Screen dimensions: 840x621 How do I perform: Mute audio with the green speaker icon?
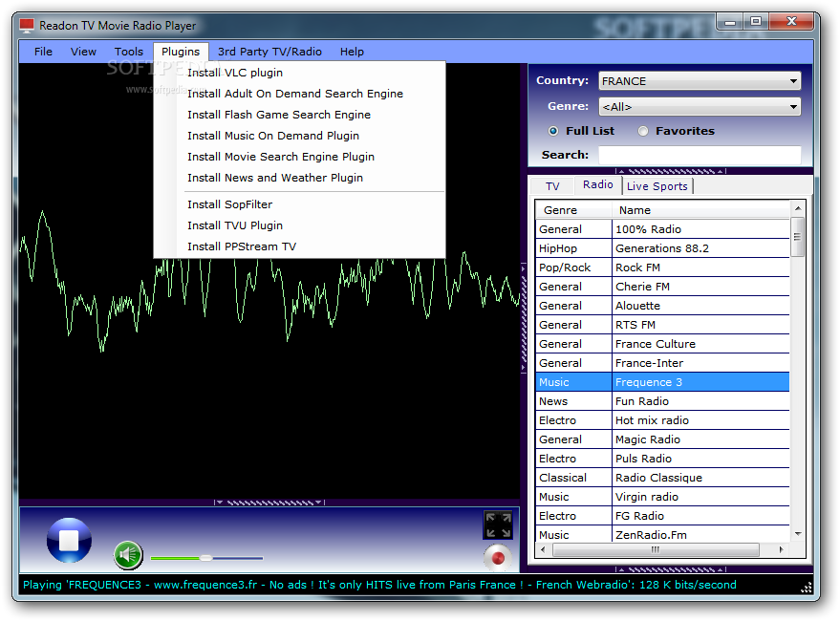point(128,555)
